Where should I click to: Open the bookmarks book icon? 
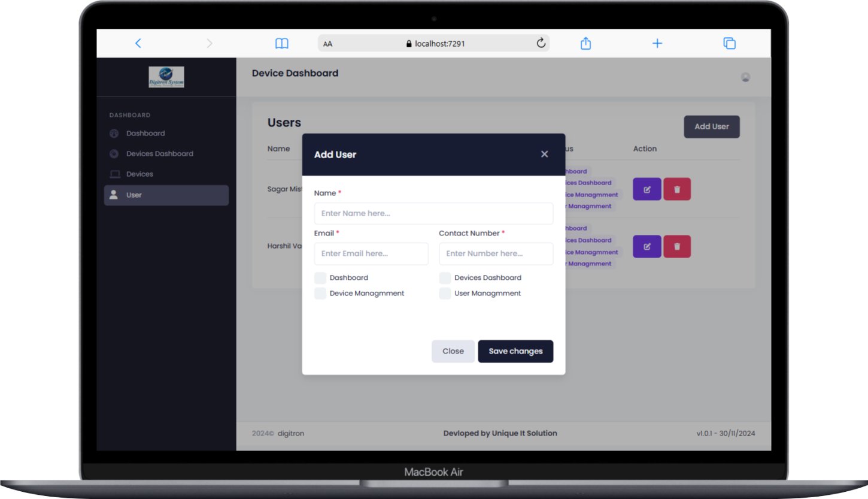tap(281, 43)
